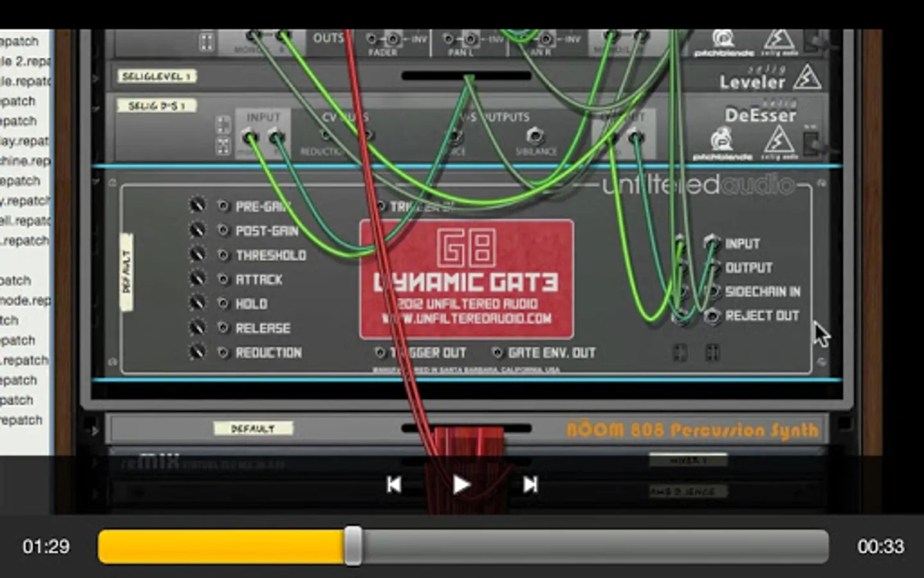Image resolution: width=924 pixels, height=578 pixels.
Task: Click the unfilteredaudio brand logo
Action: tap(698, 185)
